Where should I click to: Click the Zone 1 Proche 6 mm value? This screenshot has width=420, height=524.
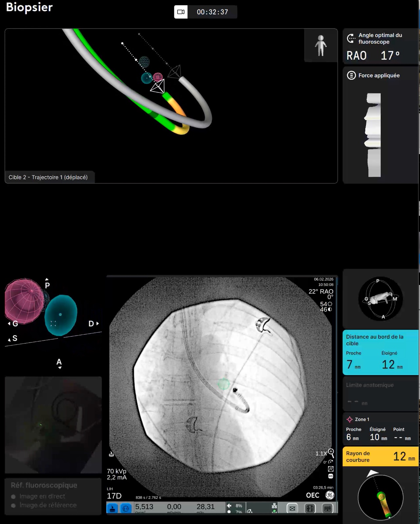tap(353, 437)
